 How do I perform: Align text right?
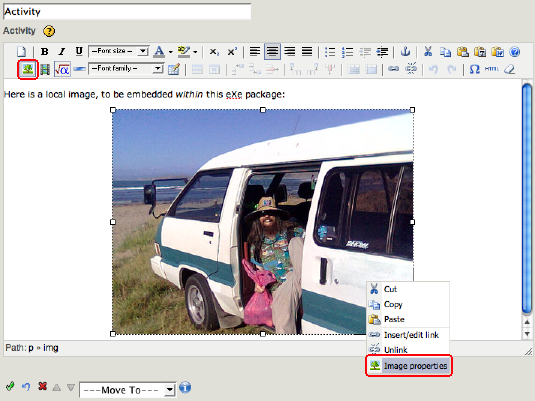290,52
